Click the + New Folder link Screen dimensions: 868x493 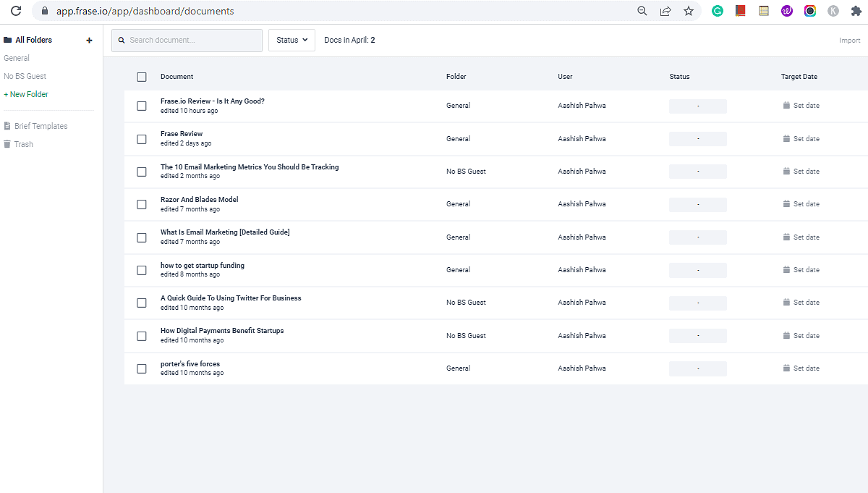click(26, 94)
